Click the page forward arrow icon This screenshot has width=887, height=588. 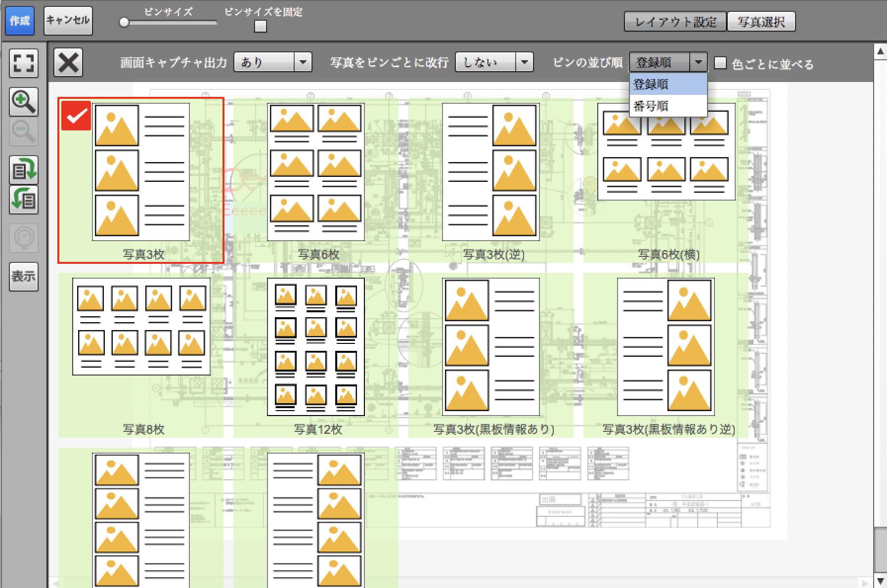(x=23, y=170)
